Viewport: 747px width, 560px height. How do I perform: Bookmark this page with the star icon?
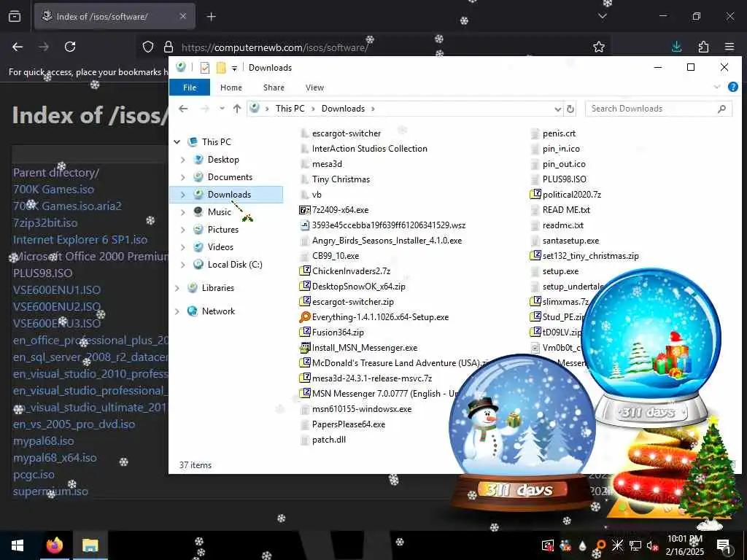pos(599,47)
